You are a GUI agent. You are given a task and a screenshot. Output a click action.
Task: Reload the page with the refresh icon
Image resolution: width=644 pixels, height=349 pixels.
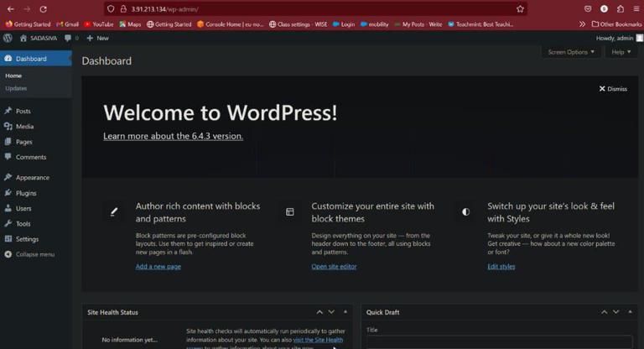pyautogui.click(x=43, y=9)
